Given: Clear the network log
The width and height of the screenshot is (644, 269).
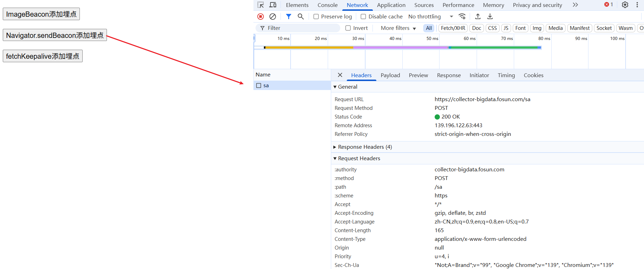Looking at the screenshot, I should (273, 16).
